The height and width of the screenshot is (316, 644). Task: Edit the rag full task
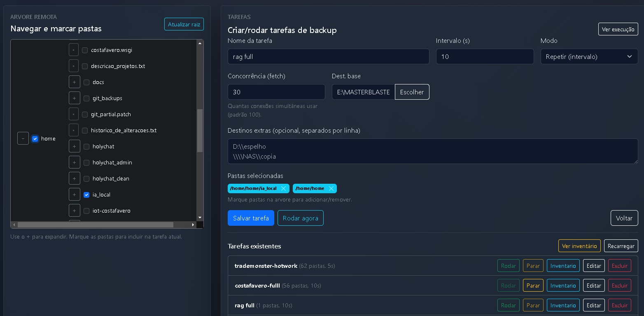tap(594, 305)
